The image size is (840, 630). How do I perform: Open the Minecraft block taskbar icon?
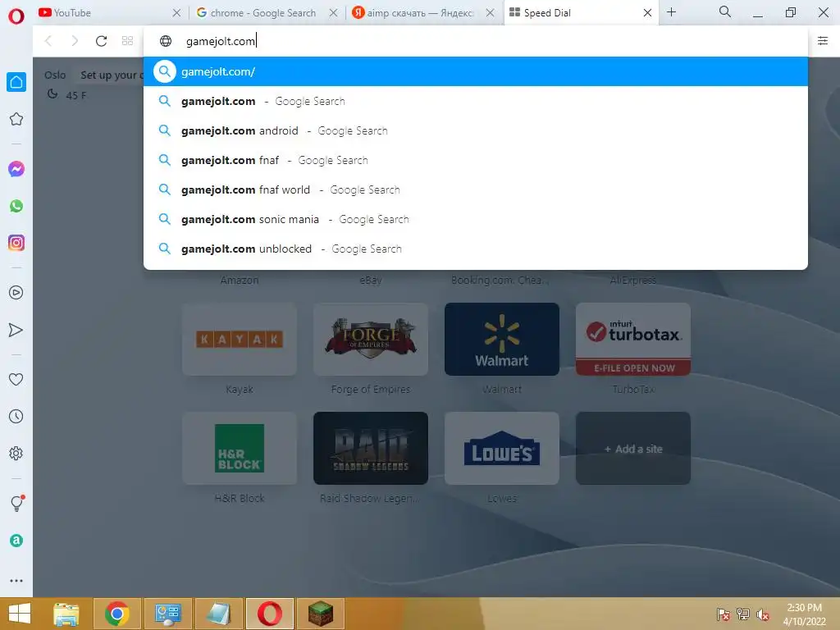(x=321, y=614)
